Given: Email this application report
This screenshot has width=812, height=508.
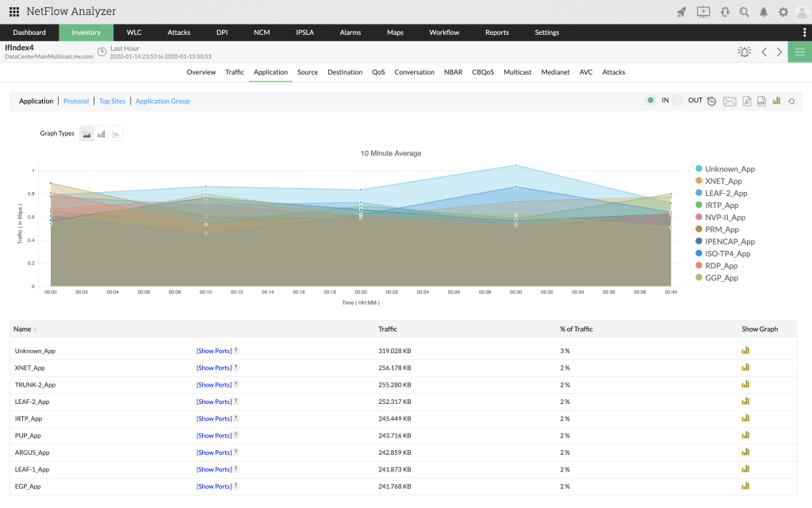Looking at the screenshot, I should click(x=730, y=101).
